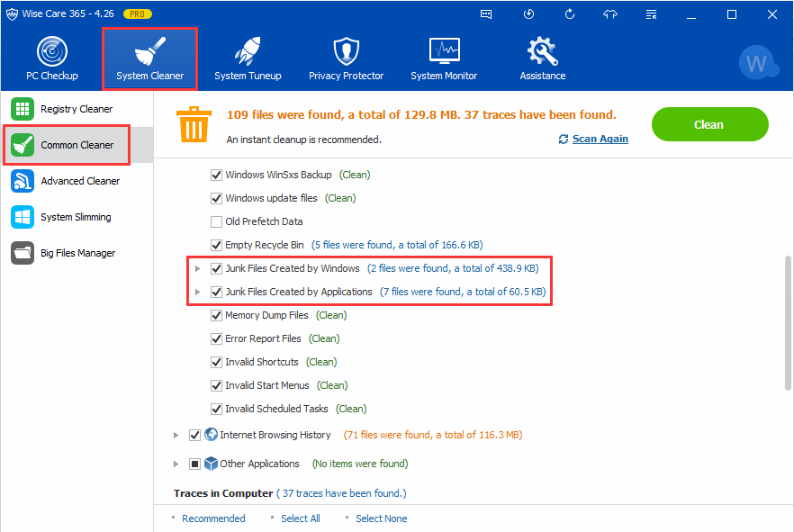Switch to System Slimming section
Image resolution: width=794 pixels, height=532 pixels.
(77, 217)
